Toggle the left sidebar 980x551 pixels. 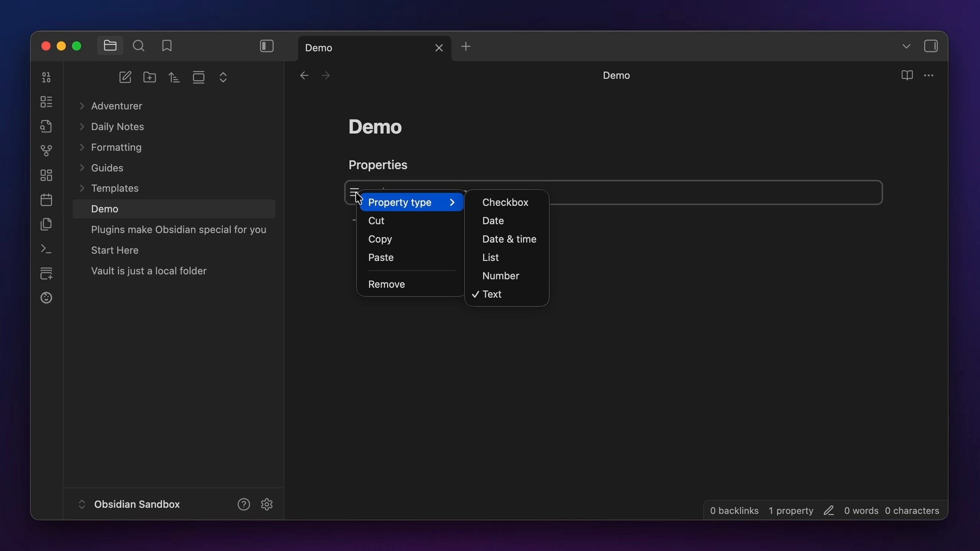coord(266,46)
